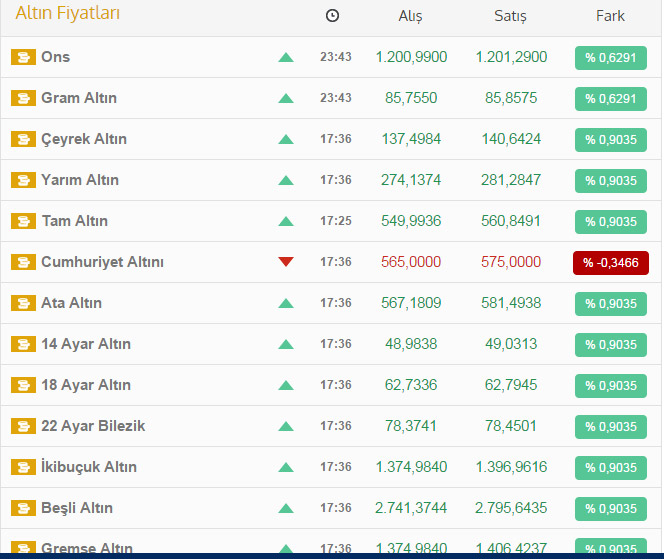Click the green up arrow for 22 Ayar Bilezik

point(286,426)
